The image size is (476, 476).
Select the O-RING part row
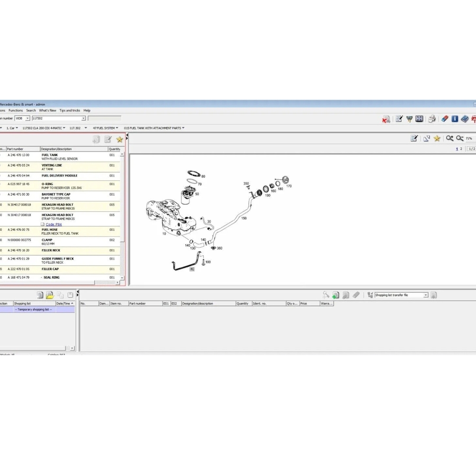click(60, 186)
